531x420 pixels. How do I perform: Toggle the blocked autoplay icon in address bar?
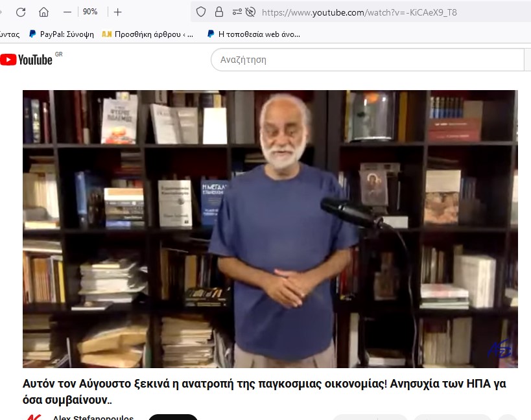pyautogui.click(x=250, y=12)
